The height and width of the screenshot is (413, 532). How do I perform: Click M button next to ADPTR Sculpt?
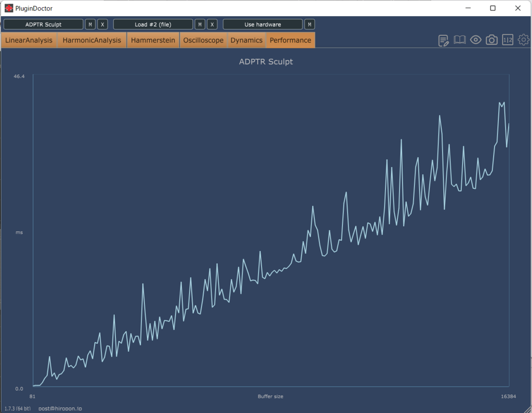[90, 24]
